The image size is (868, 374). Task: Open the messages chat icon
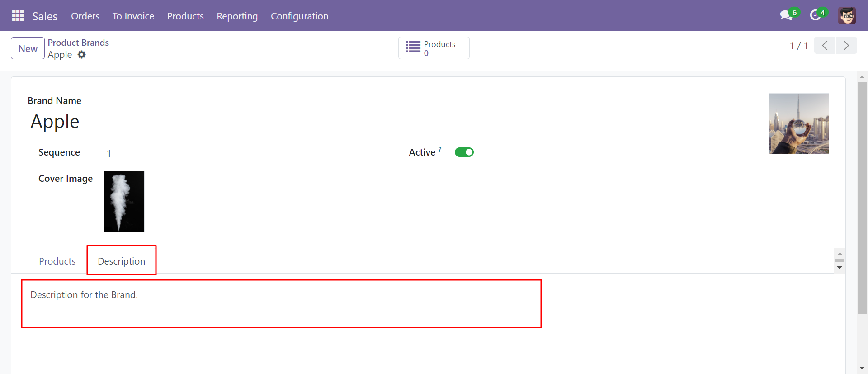pyautogui.click(x=787, y=15)
